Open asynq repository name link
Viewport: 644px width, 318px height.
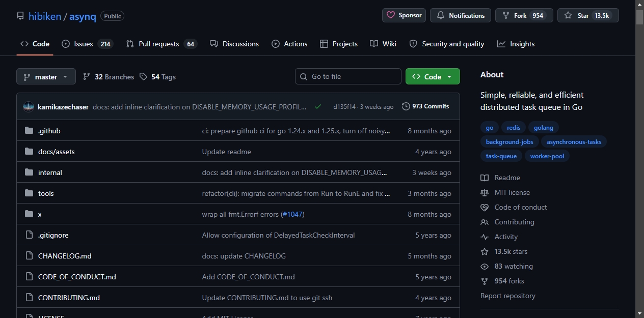click(x=83, y=16)
